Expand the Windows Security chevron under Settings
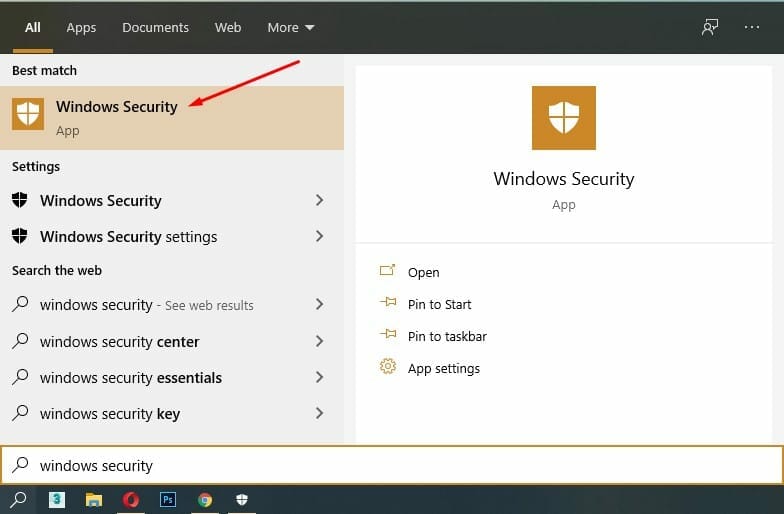784x514 pixels. click(320, 200)
